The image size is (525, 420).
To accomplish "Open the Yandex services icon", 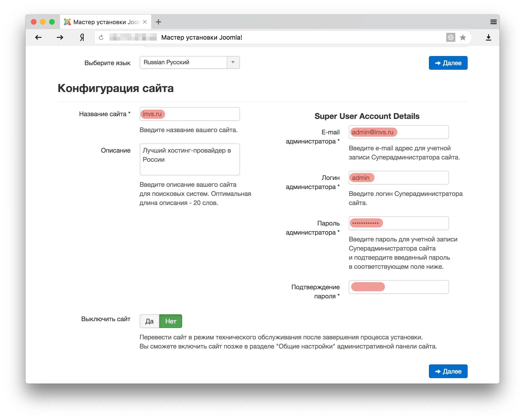I will coord(82,37).
